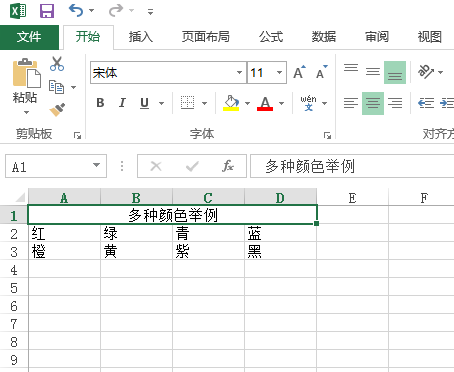This screenshot has width=454, height=372.
Task: Click the Decrease Font Size icon
Action: pyautogui.click(x=322, y=72)
